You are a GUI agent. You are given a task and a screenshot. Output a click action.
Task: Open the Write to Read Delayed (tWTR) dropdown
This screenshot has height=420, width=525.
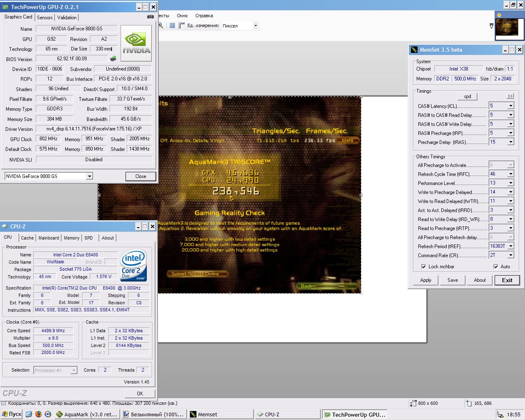[511, 201]
